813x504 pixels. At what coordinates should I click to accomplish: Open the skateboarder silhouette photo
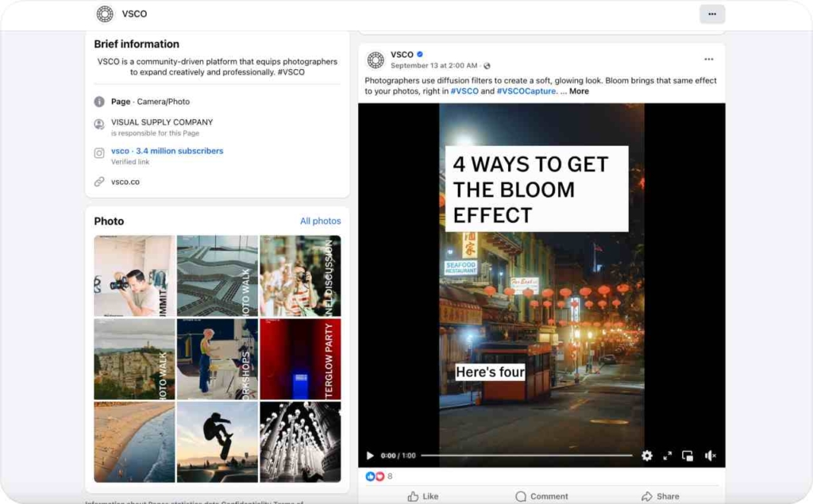click(218, 441)
